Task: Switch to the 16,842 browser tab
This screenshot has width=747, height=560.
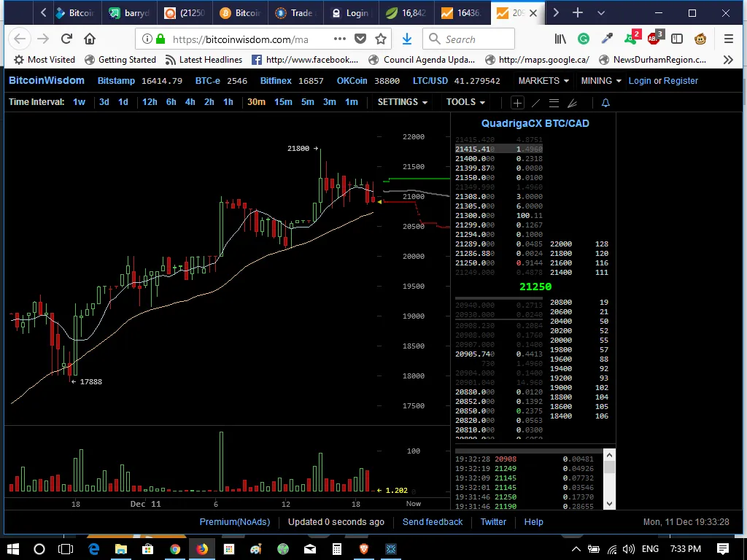Action: (x=406, y=13)
